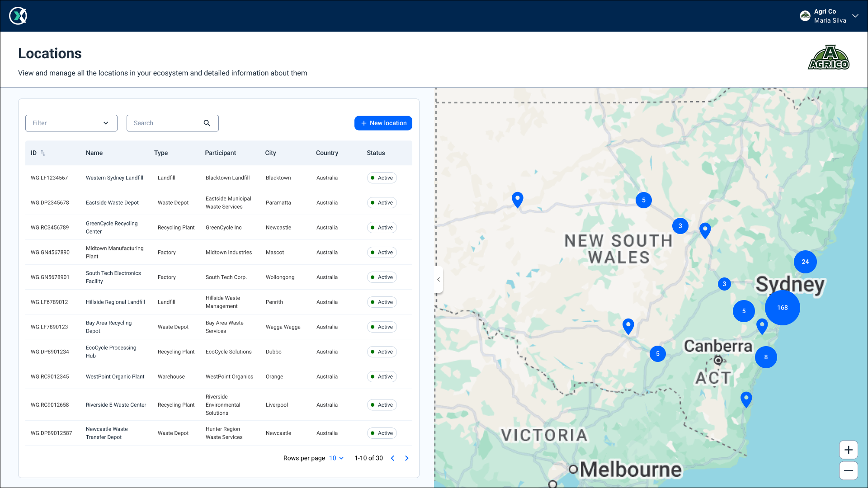Go to next page of results
This screenshot has height=488, width=868.
406,458
